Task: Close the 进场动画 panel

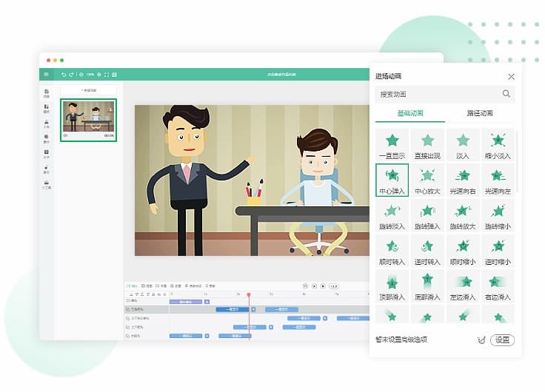Action: pos(511,76)
